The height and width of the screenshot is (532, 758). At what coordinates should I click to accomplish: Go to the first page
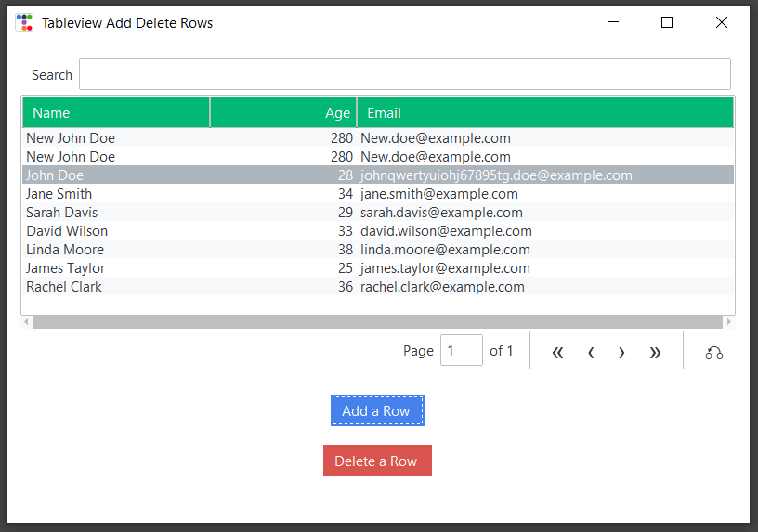558,353
